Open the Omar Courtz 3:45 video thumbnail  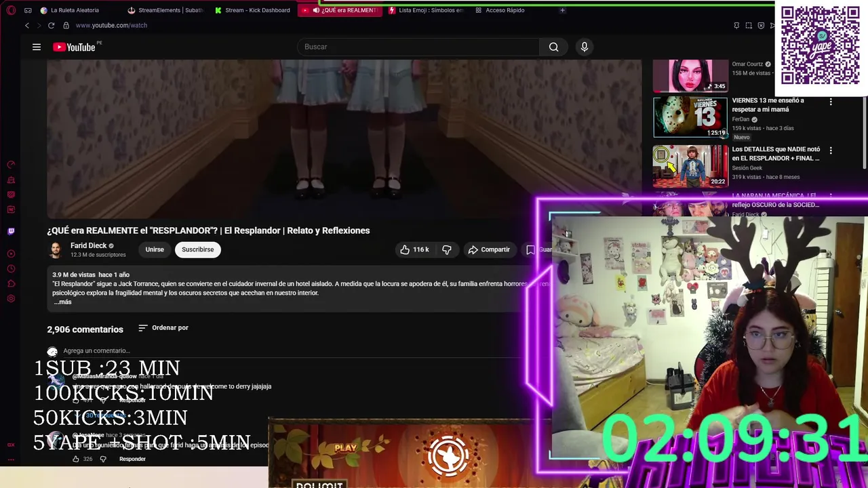click(x=690, y=75)
